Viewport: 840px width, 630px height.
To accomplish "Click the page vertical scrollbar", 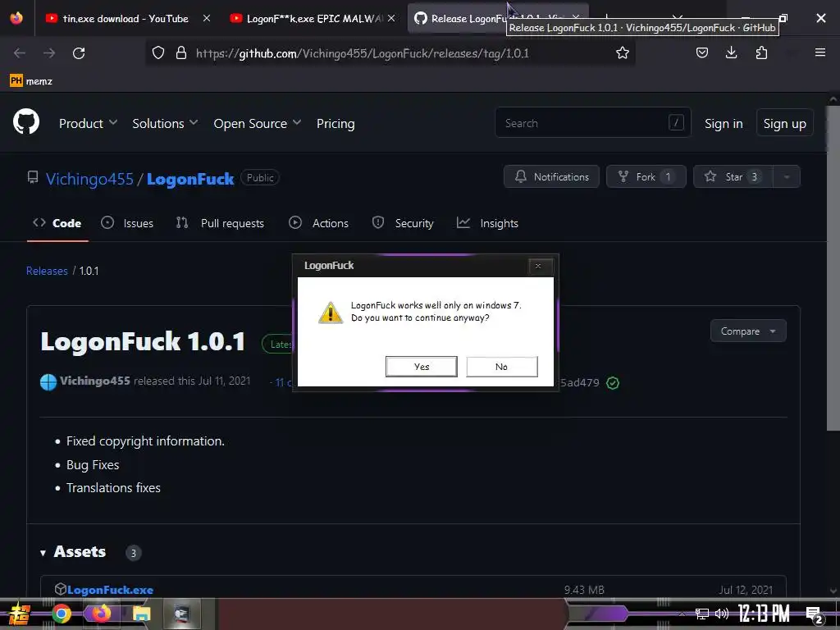I will (833, 268).
